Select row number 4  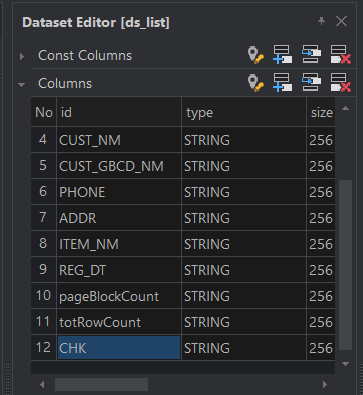click(x=44, y=140)
